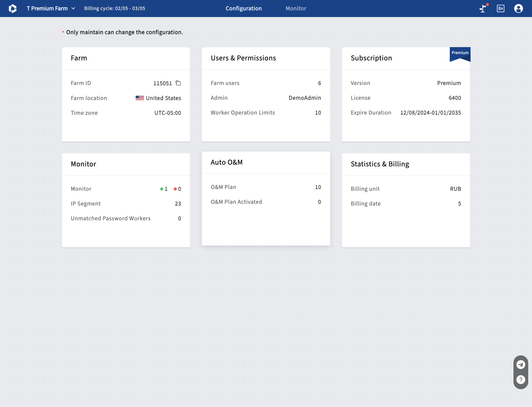Click the Farm ID value 115051
The height and width of the screenshot is (407, 532).
point(162,83)
